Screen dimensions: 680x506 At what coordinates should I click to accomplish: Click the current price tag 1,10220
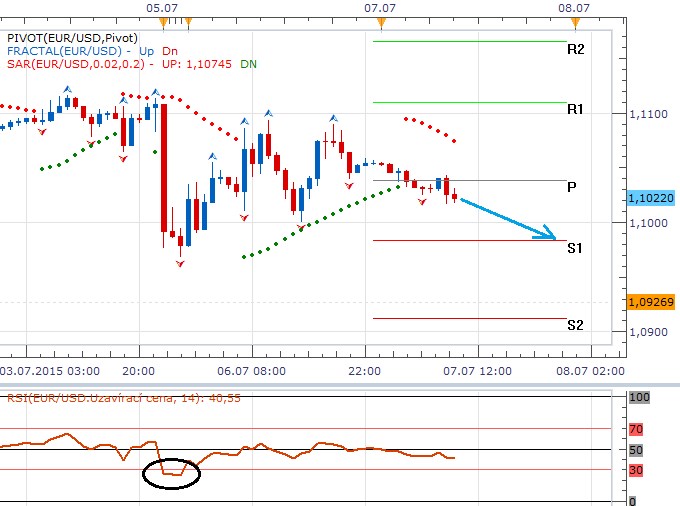[652, 198]
